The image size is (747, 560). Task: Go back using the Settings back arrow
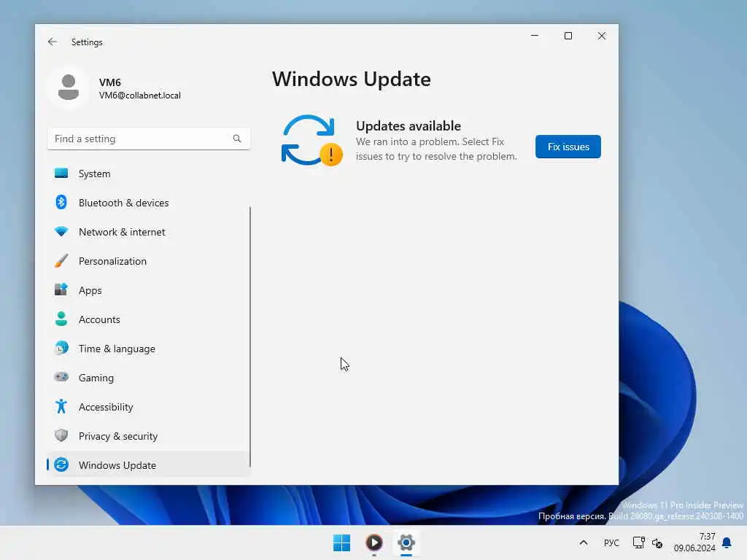coord(53,42)
